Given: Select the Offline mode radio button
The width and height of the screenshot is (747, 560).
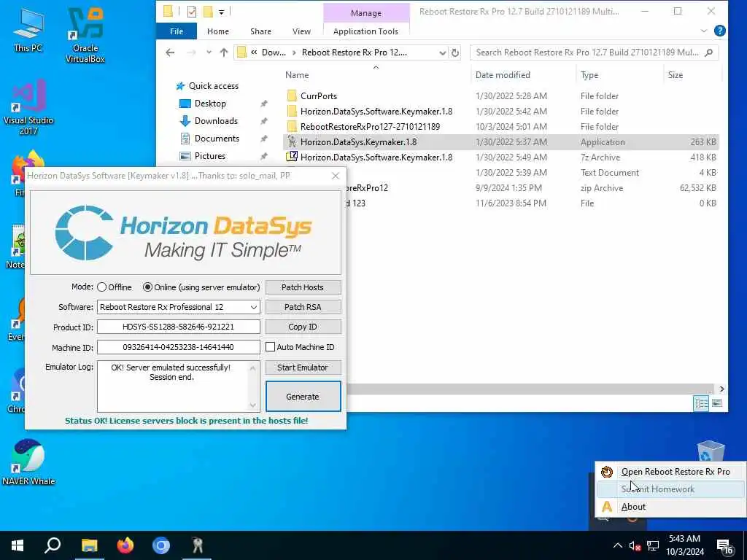Looking at the screenshot, I should coord(101,287).
